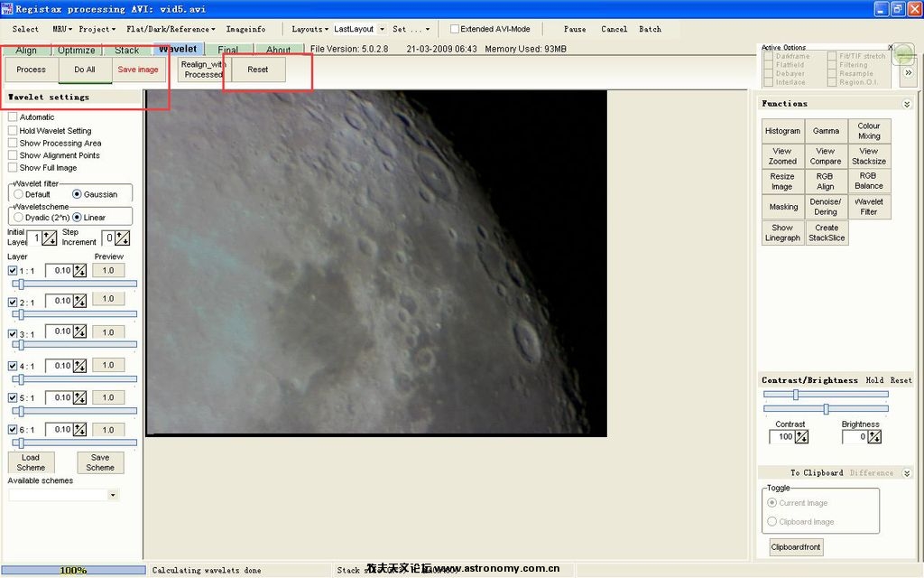Open the Flat/Dark/Reference menu
The height and width of the screenshot is (578, 924).
(171, 29)
